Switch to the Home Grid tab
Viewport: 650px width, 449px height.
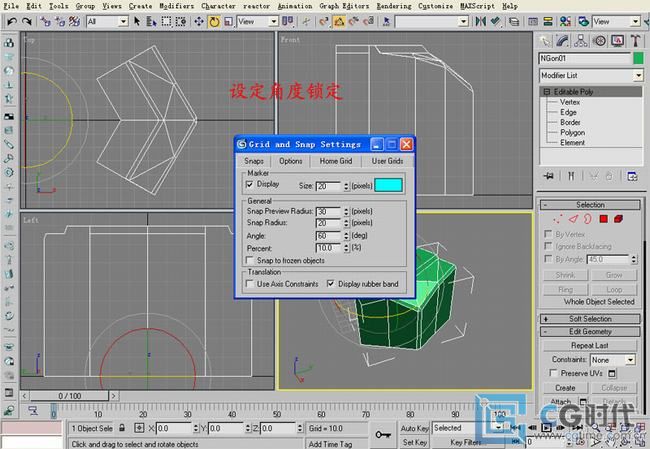[336, 161]
